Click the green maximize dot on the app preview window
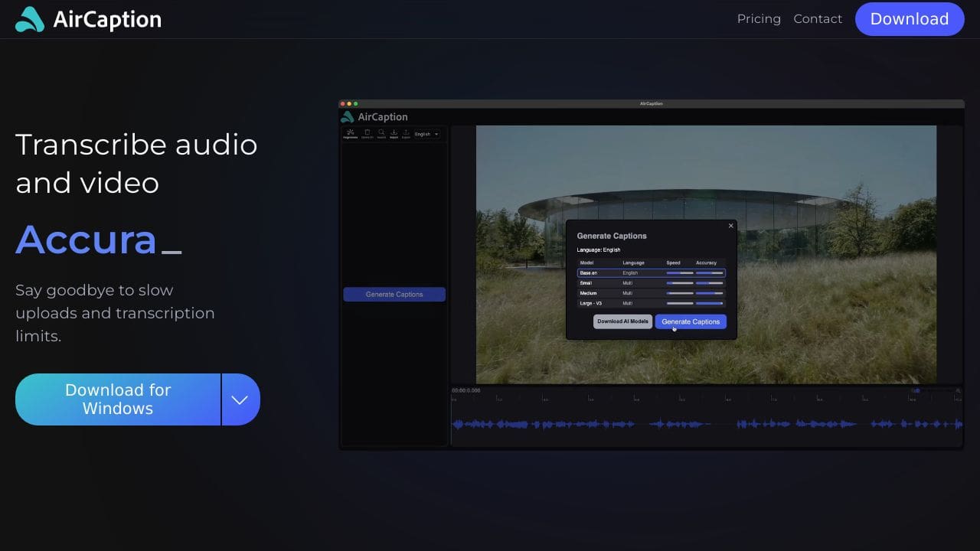This screenshot has height=551, width=980. [356, 103]
